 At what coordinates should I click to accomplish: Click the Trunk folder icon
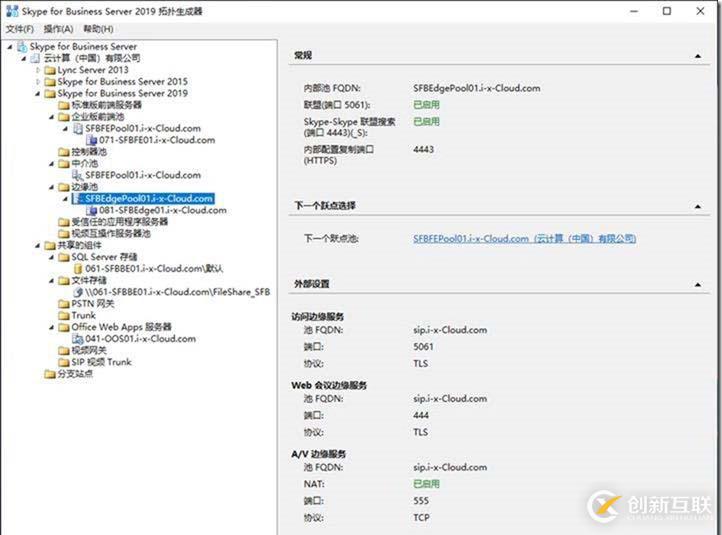[x=64, y=315]
